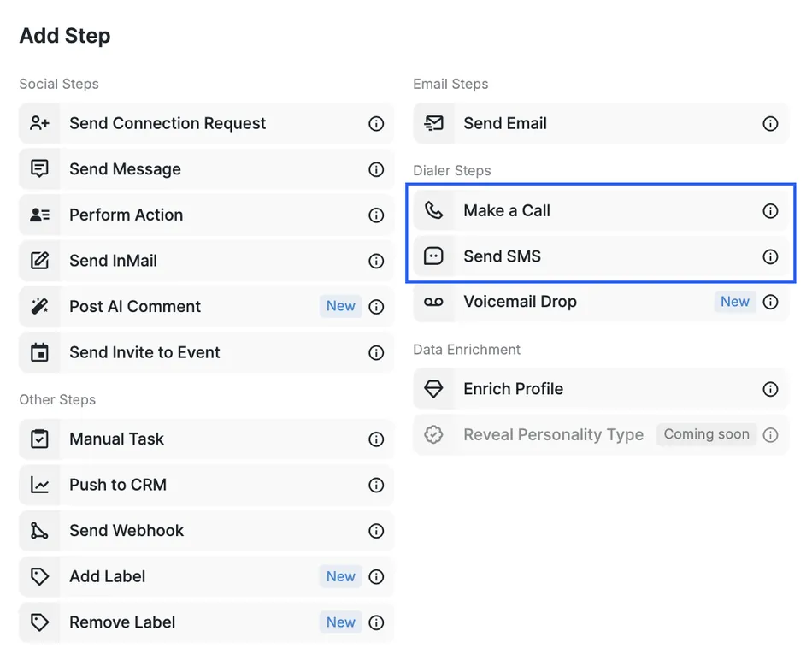Add a Send Email step
The width and height of the screenshot is (812, 660).
coord(601,123)
